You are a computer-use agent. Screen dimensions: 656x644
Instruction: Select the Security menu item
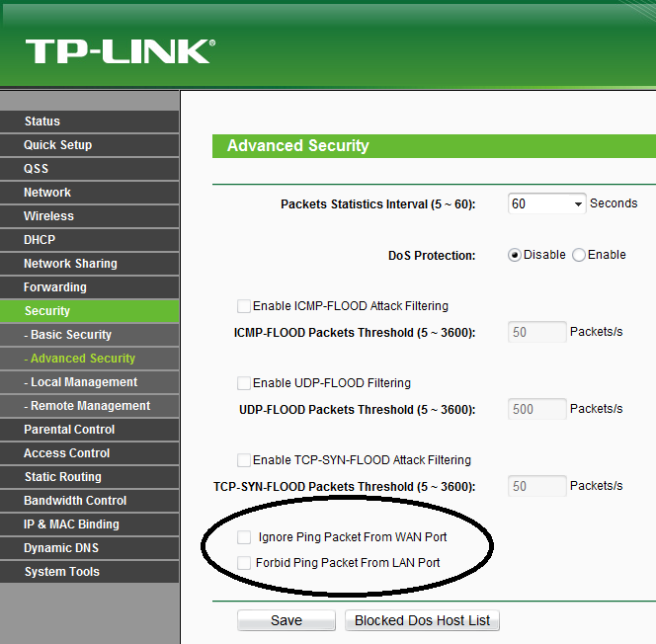click(x=90, y=311)
